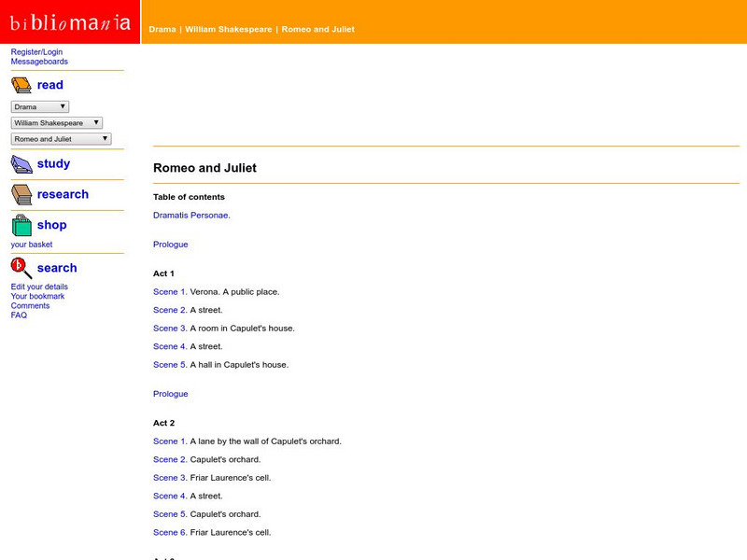
Task: Click the study notebook icon
Action: [21, 163]
